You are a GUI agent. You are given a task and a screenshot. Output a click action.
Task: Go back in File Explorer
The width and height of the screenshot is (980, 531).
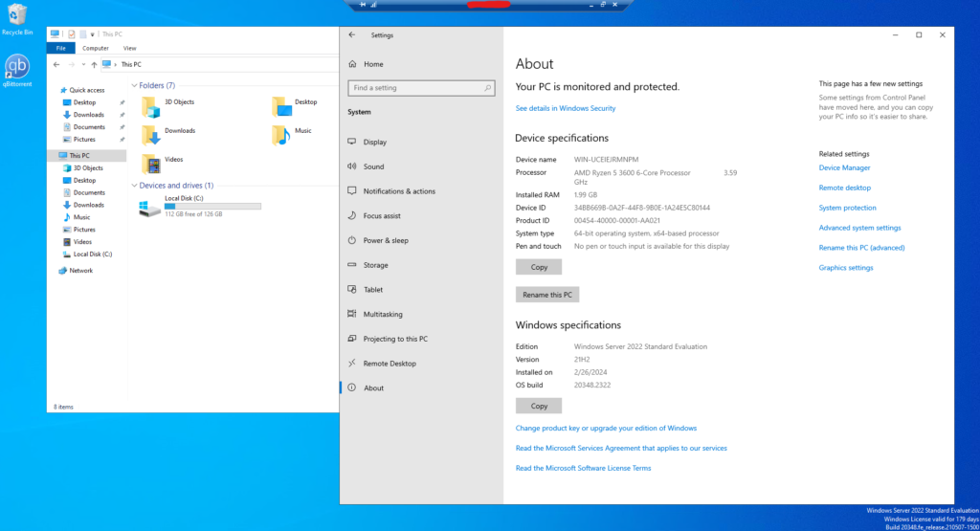pyautogui.click(x=56, y=64)
